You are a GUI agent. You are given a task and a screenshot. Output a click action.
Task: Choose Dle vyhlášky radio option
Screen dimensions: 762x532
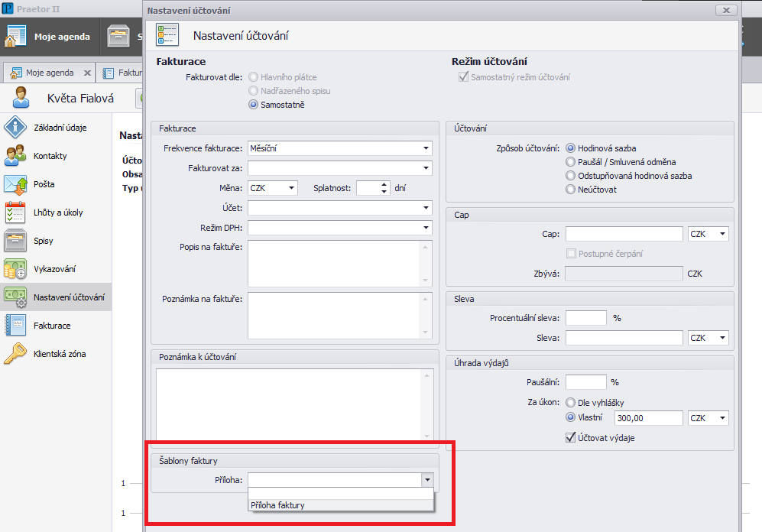click(x=570, y=403)
